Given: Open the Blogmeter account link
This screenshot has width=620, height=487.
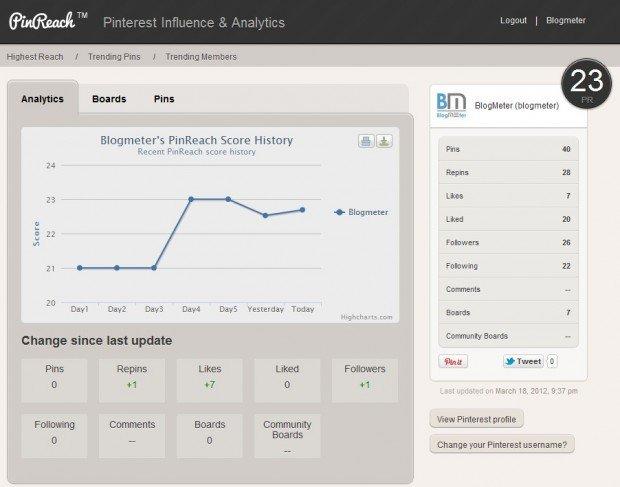Looking at the screenshot, I should pyautogui.click(x=566, y=20).
